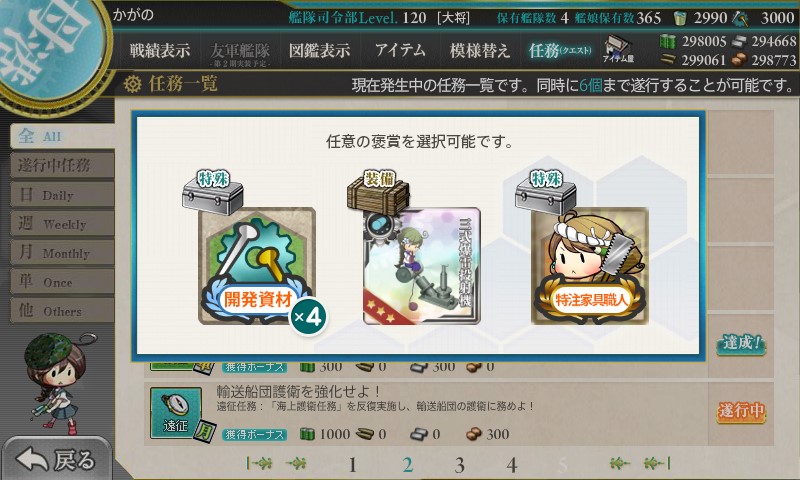
Task: Click the 遠征 expedition quest icon
Action: tap(176, 413)
